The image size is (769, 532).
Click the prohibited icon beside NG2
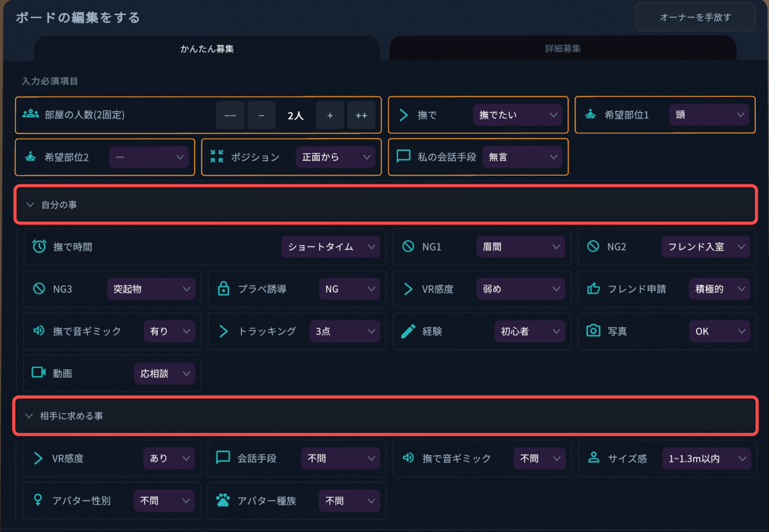point(593,247)
